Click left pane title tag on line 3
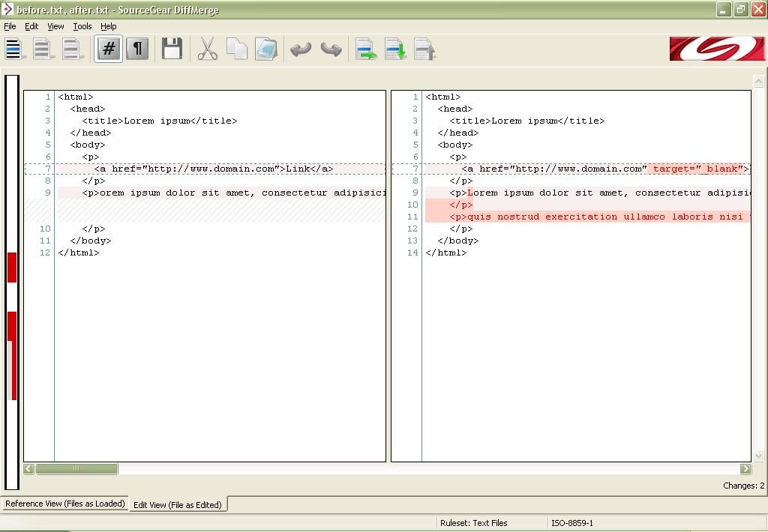Image resolution: width=768 pixels, height=532 pixels. coord(160,121)
